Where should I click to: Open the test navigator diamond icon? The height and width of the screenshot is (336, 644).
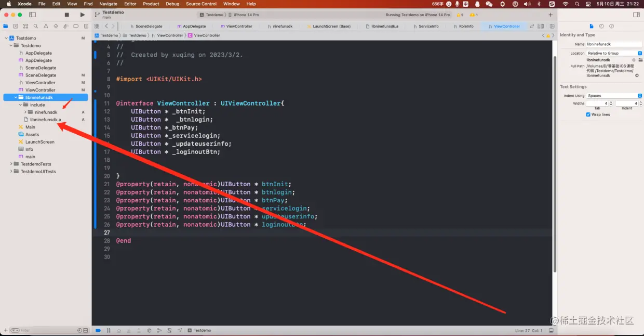[x=56, y=26]
